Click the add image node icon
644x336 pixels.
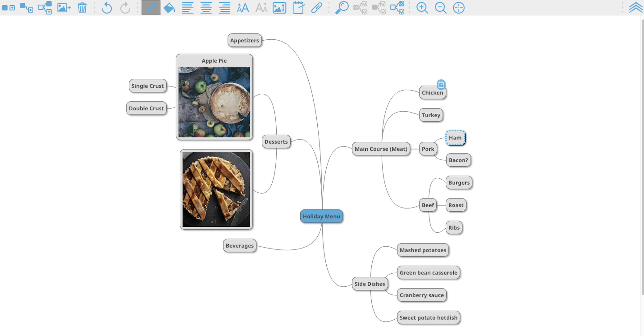coord(64,8)
